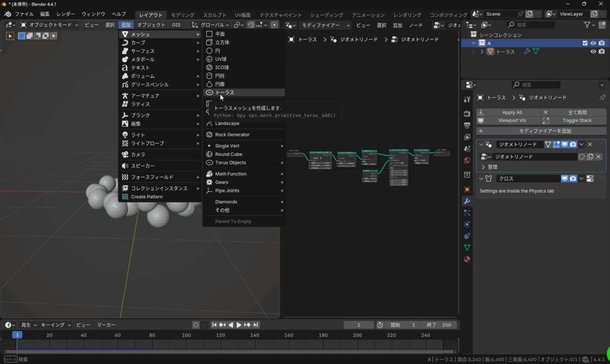Click the 全て削除 button
Viewport: 610px width, 364px height.
click(x=574, y=113)
